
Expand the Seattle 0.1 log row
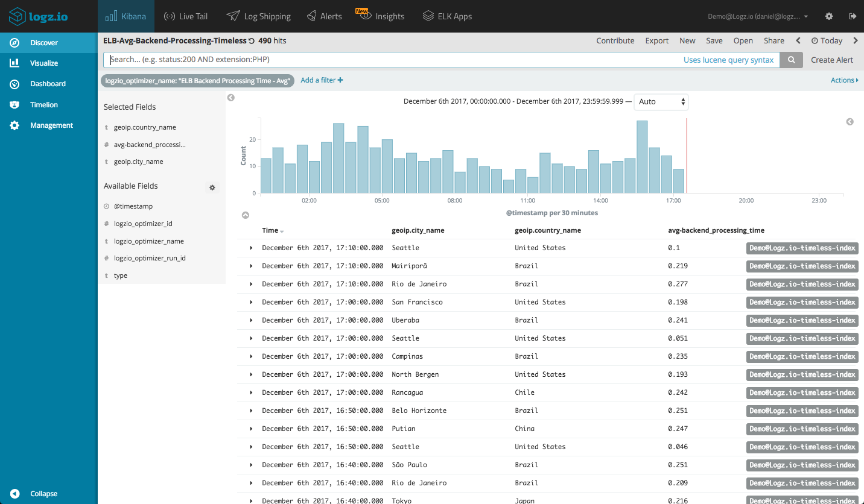pos(251,248)
